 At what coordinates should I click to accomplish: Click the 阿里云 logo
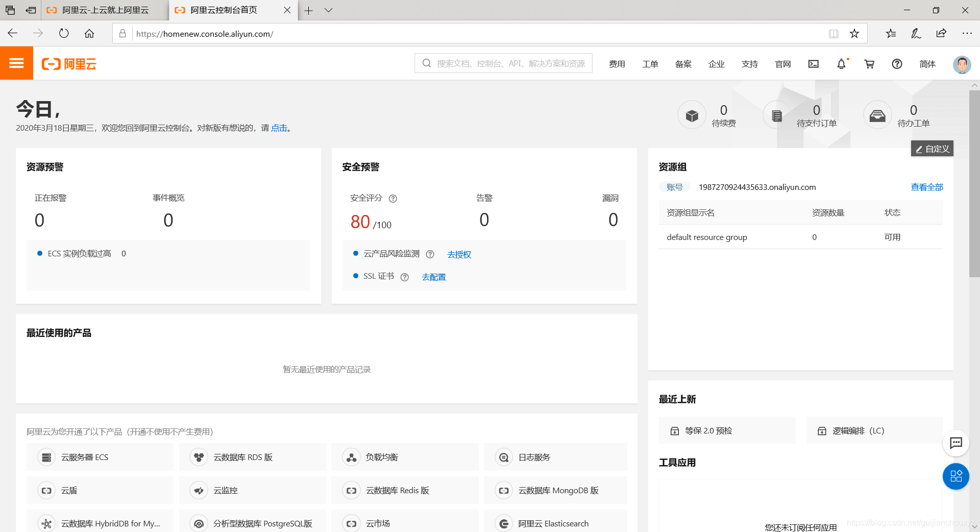tap(69, 64)
